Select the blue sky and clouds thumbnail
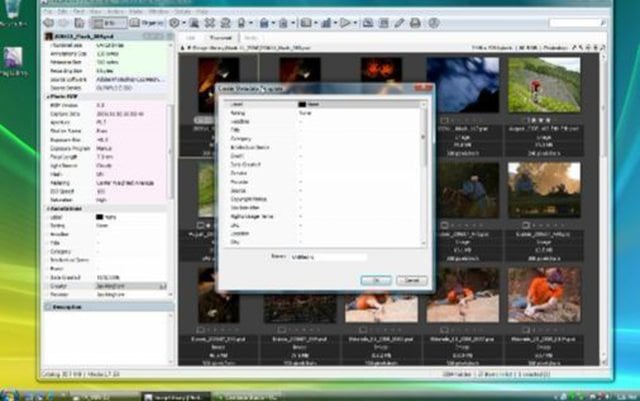The width and height of the screenshot is (640, 401). pyautogui.click(x=462, y=85)
